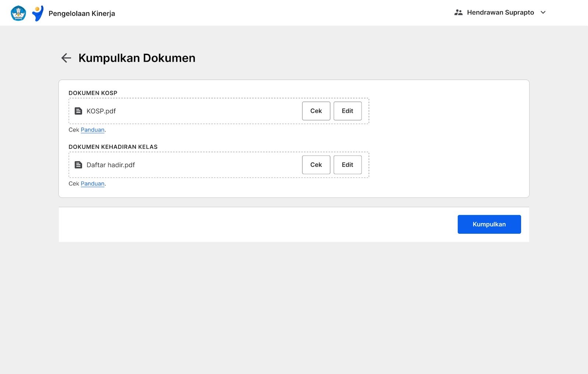Viewport: 588px width, 374px height.
Task: Click the KOSP.pdf document icon
Action: click(78, 111)
